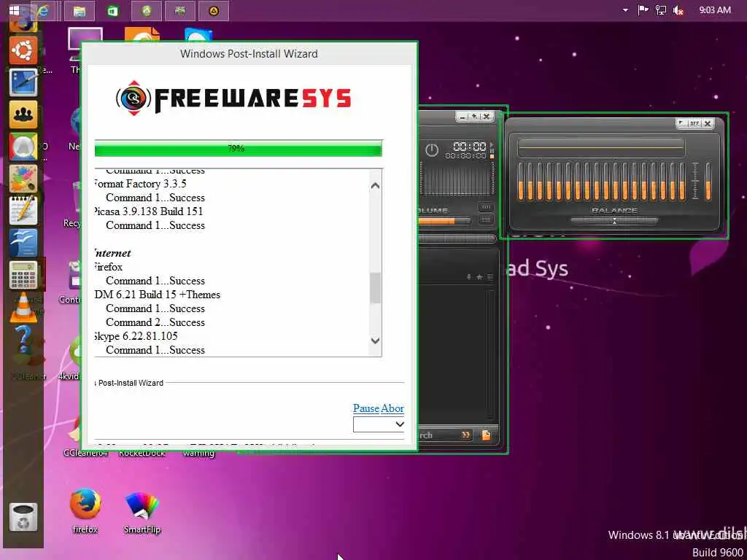Viewport: 747px width, 560px height.
Task: Click the player seek progress bar
Action: (457, 238)
